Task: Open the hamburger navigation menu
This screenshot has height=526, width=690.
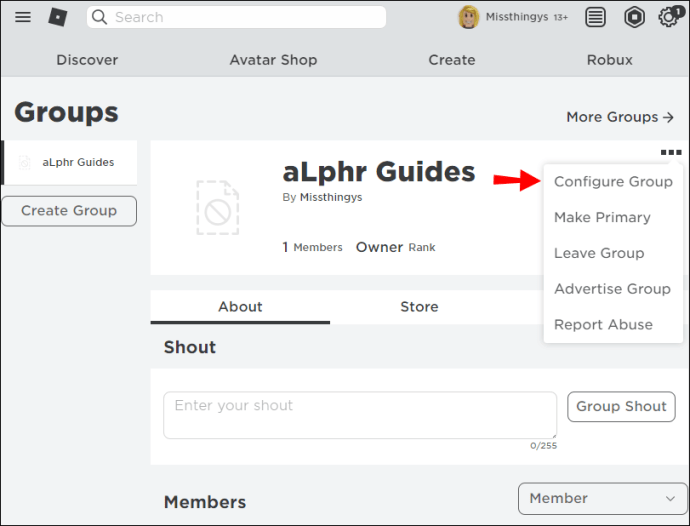Action: coord(23,17)
